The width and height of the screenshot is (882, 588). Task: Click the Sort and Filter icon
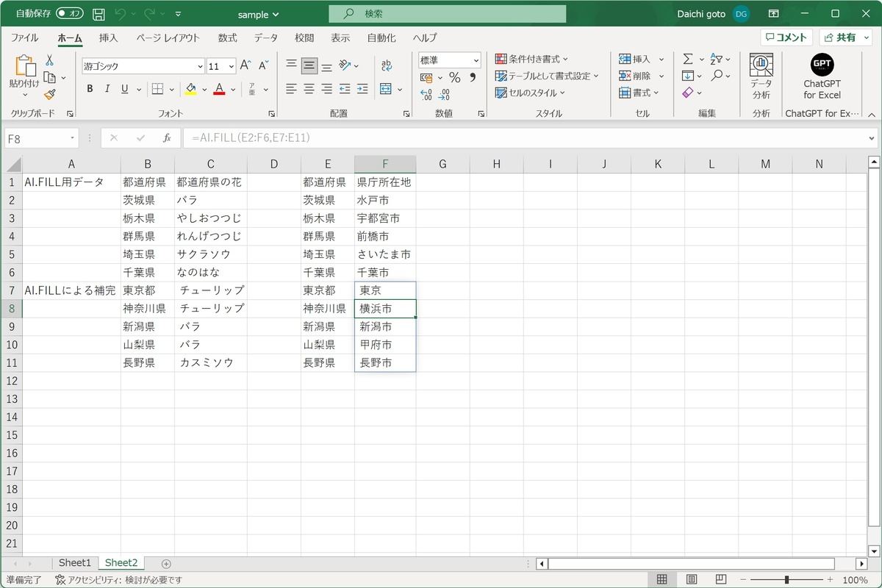[x=717, y=59]
